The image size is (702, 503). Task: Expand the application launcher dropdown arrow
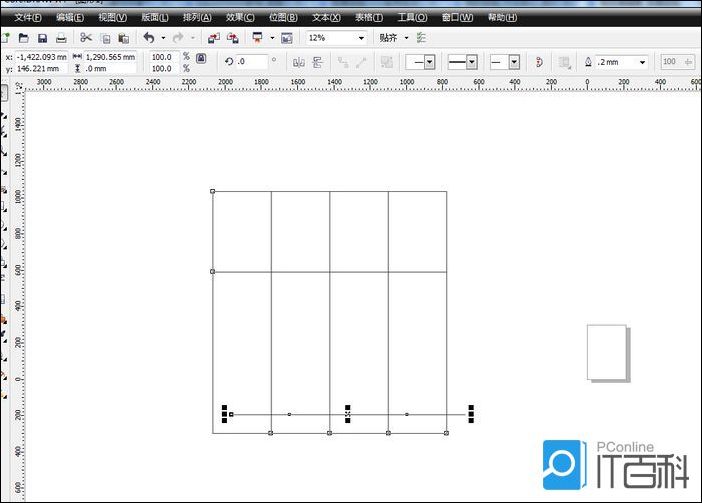(272, 38)
